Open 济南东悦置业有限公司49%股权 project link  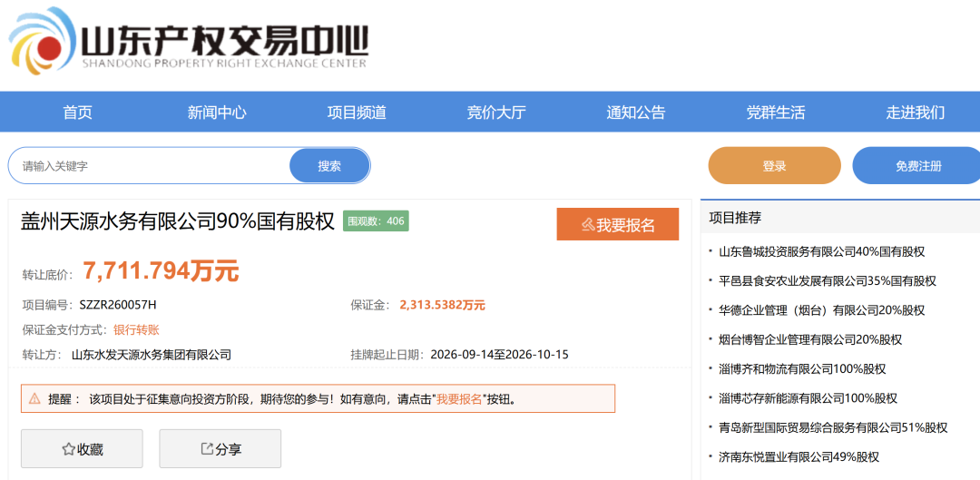click(x=799, y=457)
